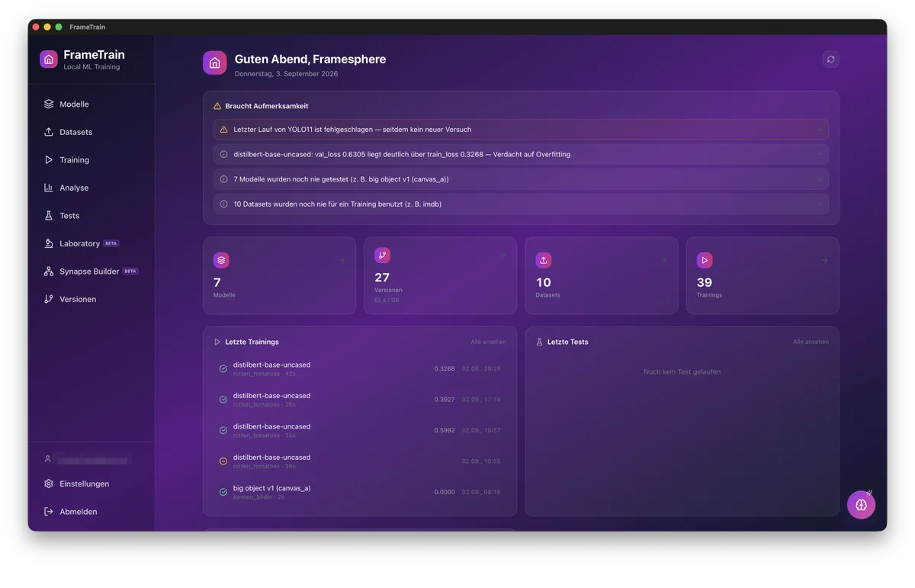Click 'Alle ansehen' in Letzte Tests

[x=811, y=342]
